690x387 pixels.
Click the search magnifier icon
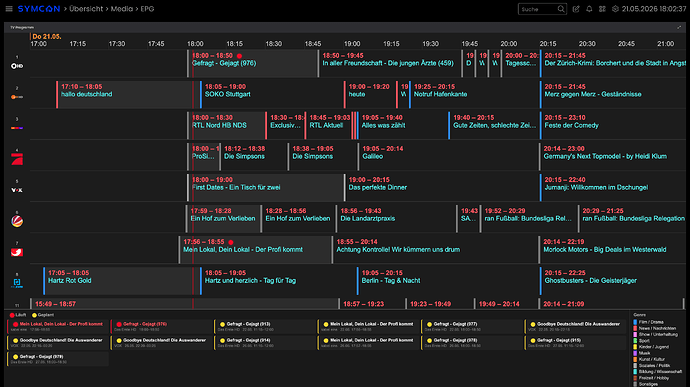tap(561, 9)
